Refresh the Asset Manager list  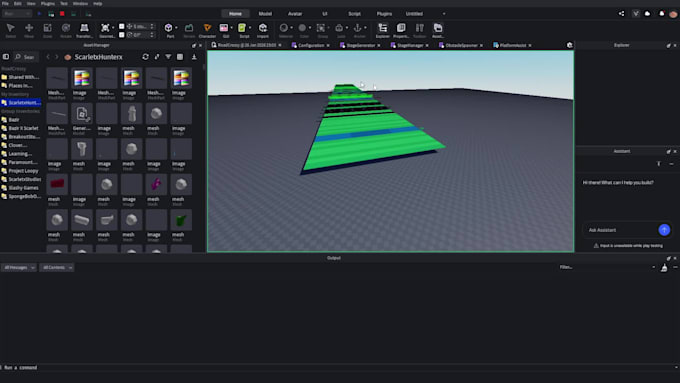click(145, 57)
